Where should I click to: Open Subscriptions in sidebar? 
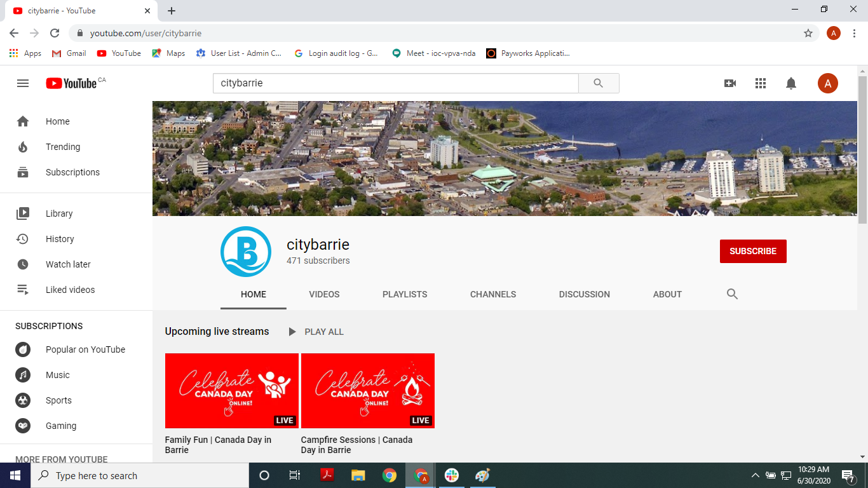pyautogui.click(x=76, y=172)
